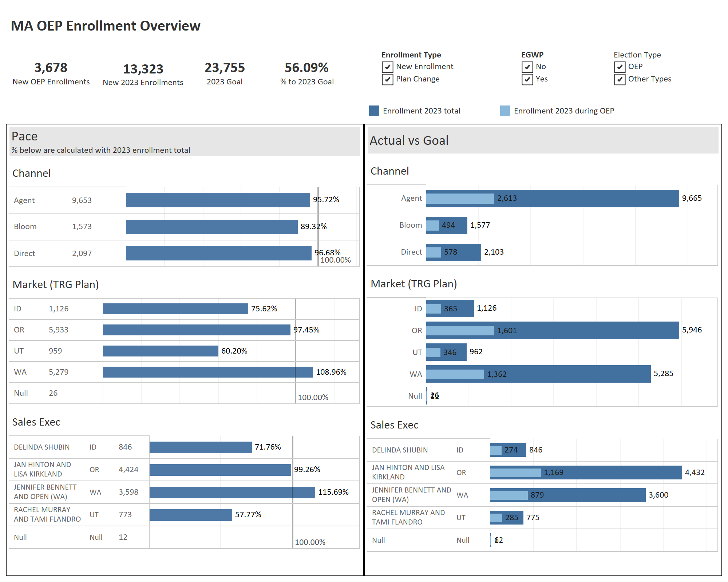Click the "Actual vs Goal" title
Image resolution: width=728 pixels, height=582 pixels.
(409, 140)
